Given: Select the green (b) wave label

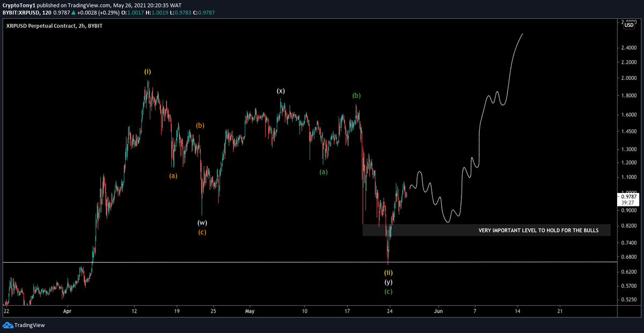Looking at the screenshot, I should pos(356,95).
